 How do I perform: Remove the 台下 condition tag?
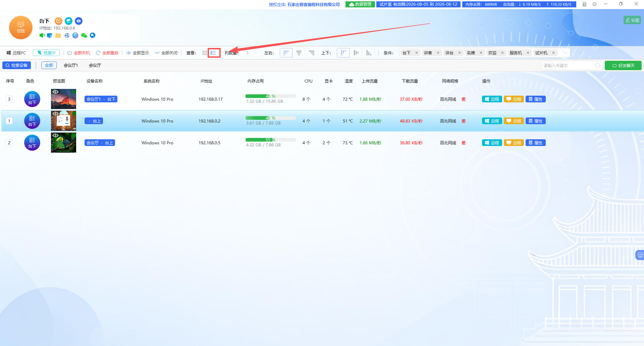click(x=417, y=53)
